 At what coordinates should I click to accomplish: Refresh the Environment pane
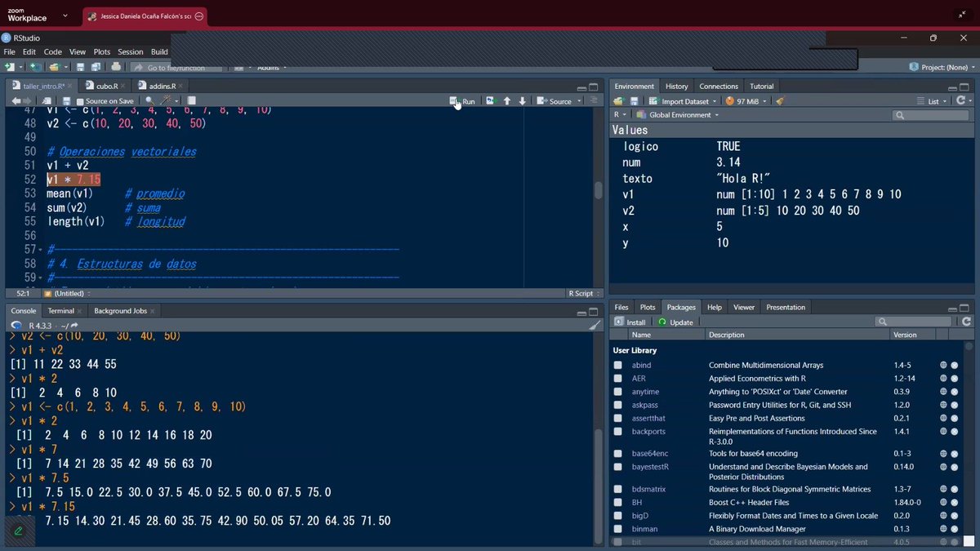[x=959, y=101]
